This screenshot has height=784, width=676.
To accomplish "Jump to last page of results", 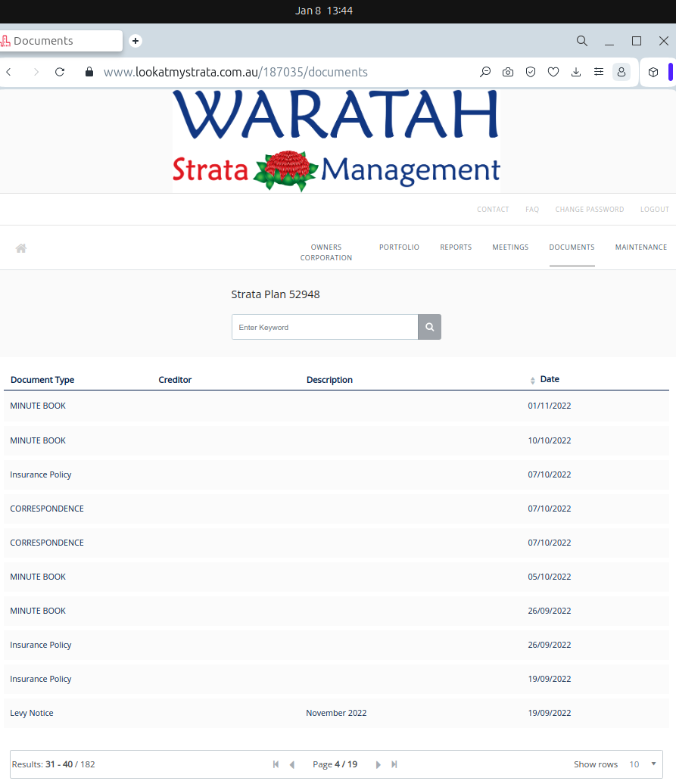I will tap(394, 764).
